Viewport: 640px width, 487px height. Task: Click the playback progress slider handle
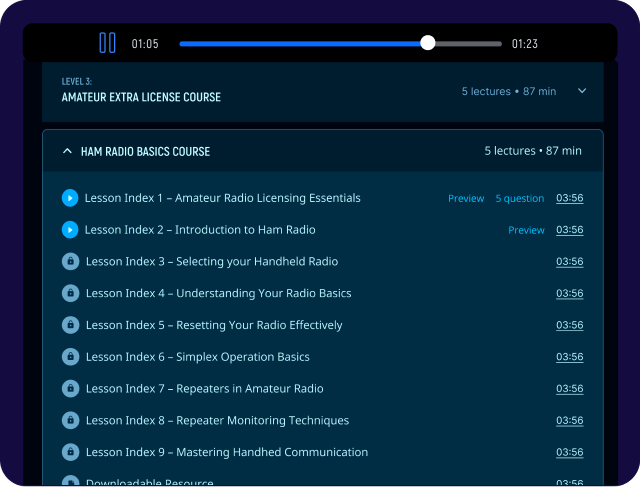click(x=427, y=43)
